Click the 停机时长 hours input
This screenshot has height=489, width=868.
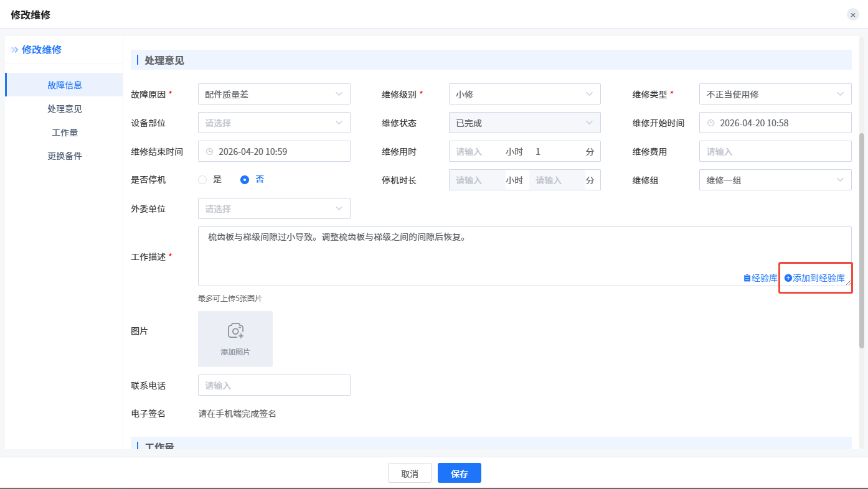click(477, 180)
